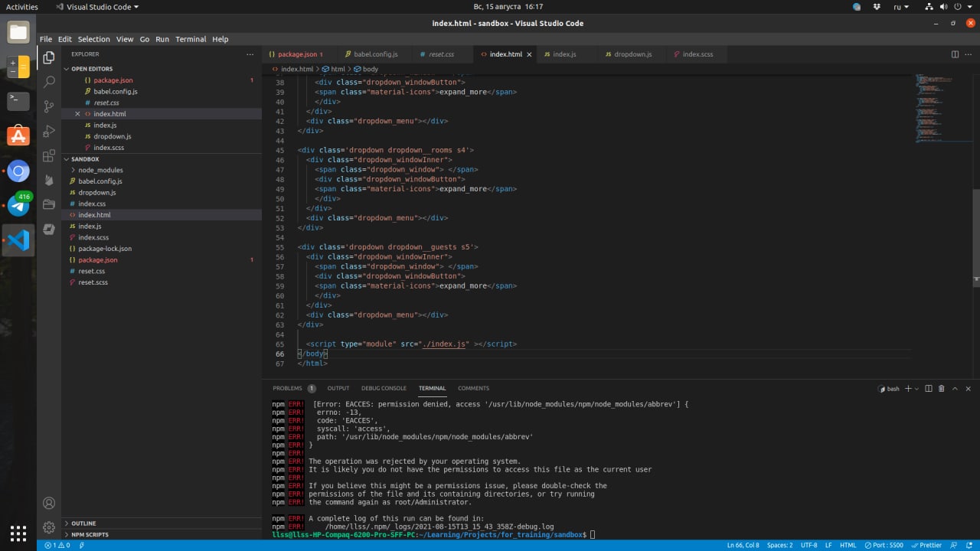Maximize terminal panel with chevron up

point(955,389)
